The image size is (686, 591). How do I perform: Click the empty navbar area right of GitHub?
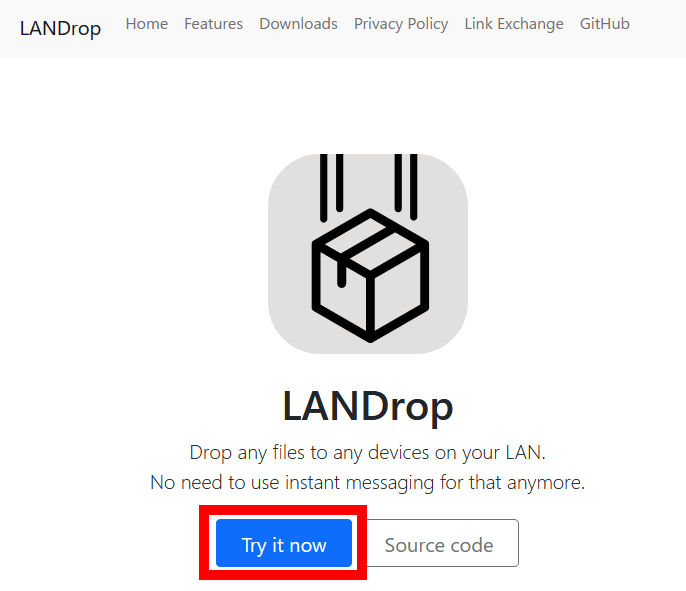[656, 28]
